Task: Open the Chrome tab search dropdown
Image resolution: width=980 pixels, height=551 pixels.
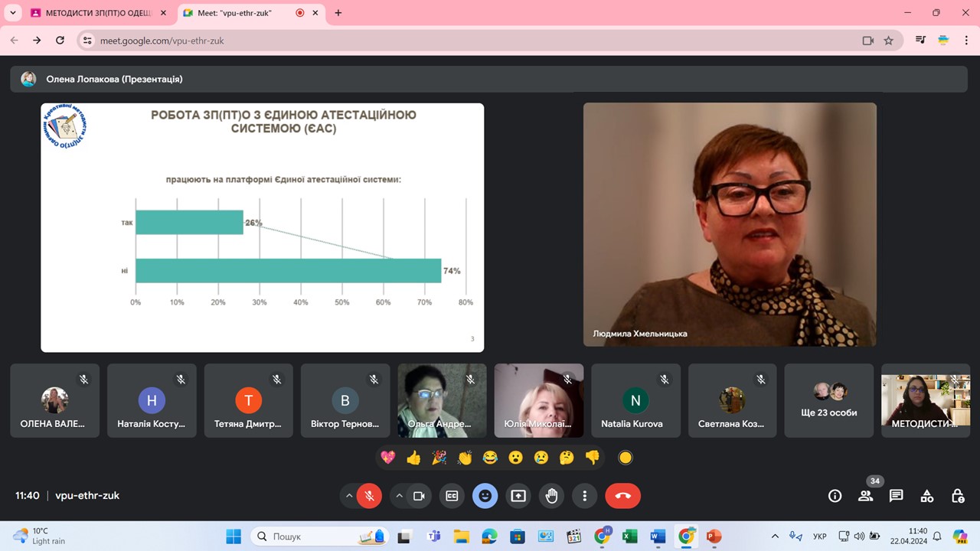Action: tap(13, 13)
